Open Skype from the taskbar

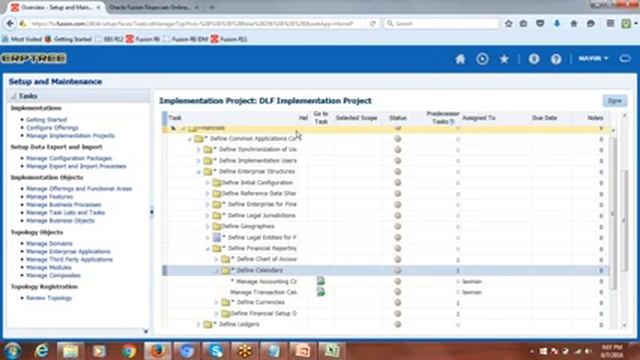coord(215,351)
